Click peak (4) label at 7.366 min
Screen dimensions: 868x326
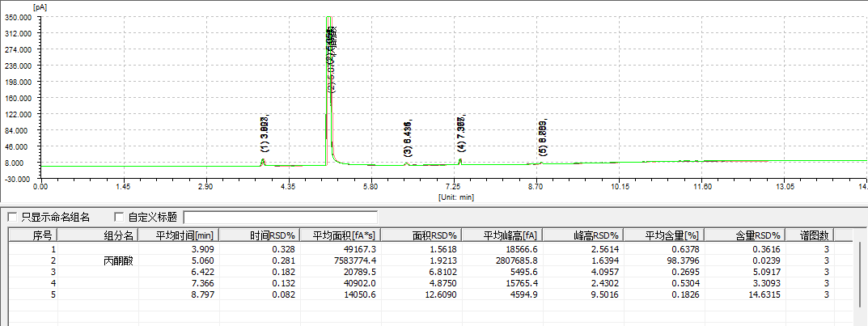pos(461,133)
